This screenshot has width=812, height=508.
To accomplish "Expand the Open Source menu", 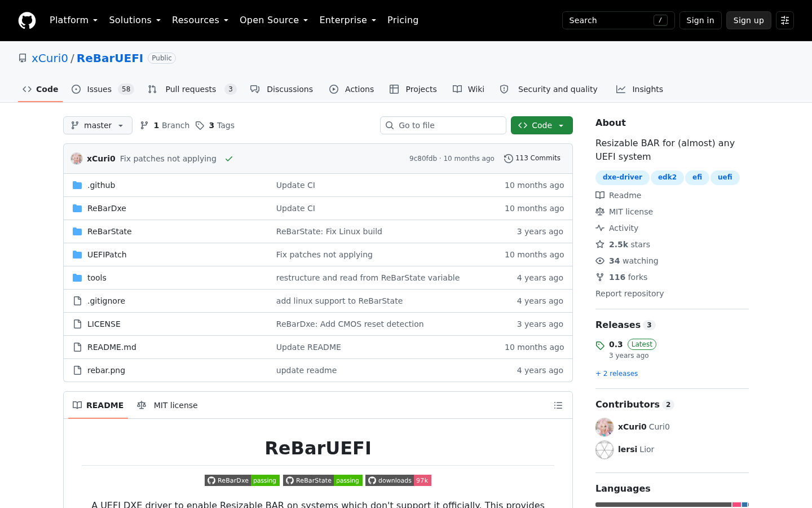I will 274,20.
